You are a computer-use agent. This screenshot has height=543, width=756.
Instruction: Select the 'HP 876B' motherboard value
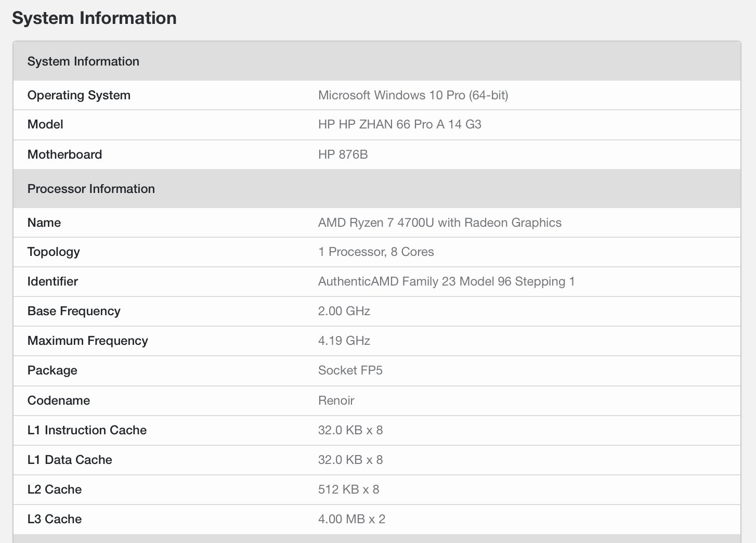tap(343, 154)
